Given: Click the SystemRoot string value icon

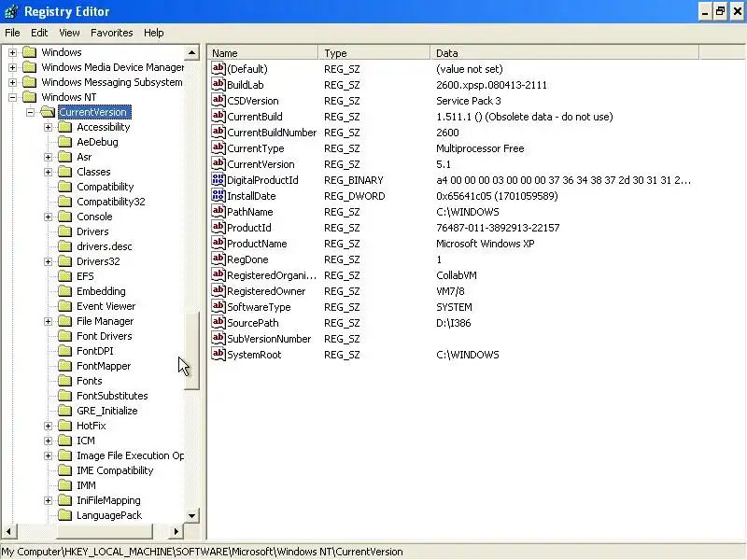Looking at the screenshot, I should pyautogui.click(x=218, y=355).
